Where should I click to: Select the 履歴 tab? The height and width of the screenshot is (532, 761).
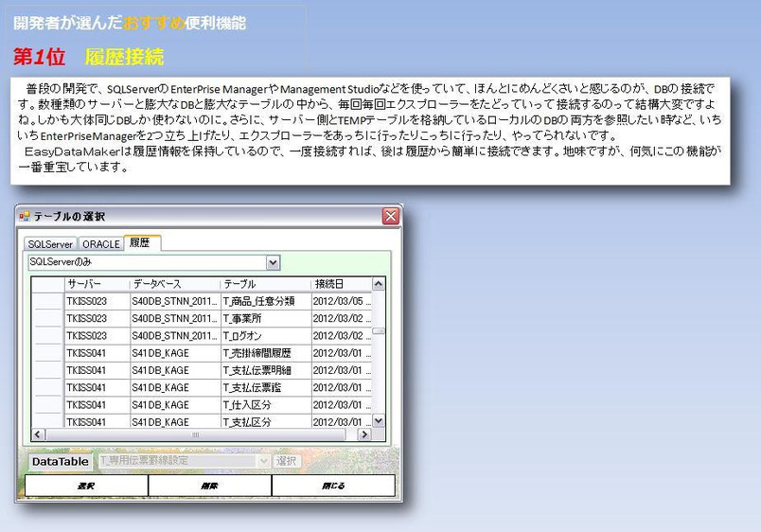click(x=142, y=242)
